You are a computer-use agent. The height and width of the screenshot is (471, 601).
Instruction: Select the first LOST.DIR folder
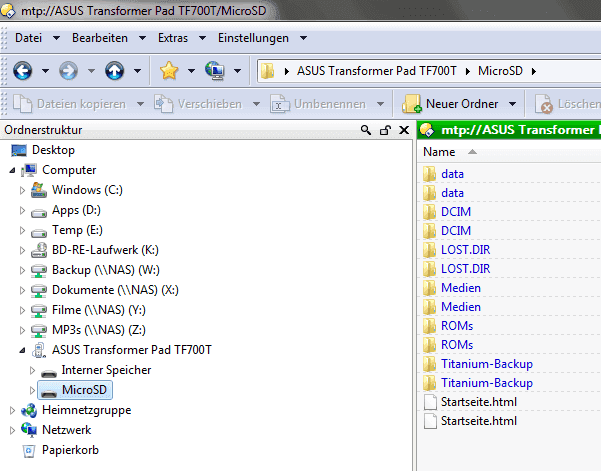(465, 250)
